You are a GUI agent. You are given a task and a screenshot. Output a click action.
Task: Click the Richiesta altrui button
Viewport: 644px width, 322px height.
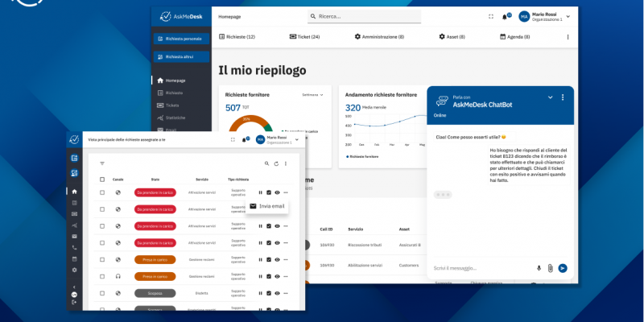click(181, 56)
